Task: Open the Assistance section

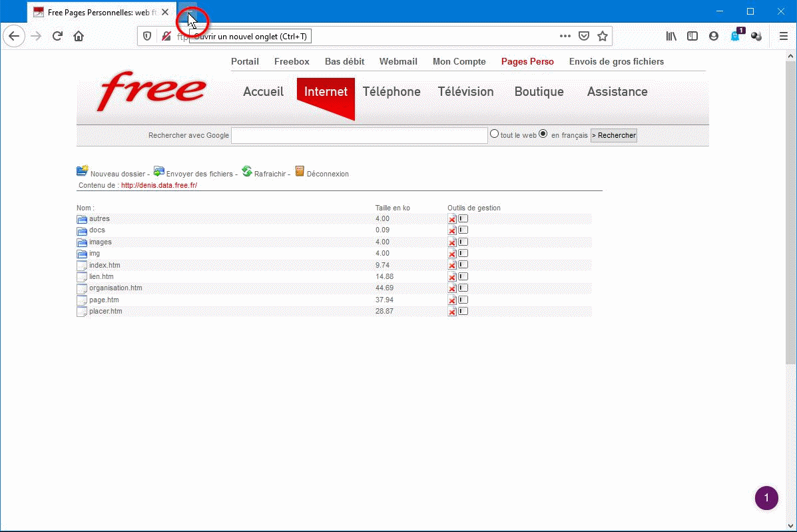Action: (617, 91)
